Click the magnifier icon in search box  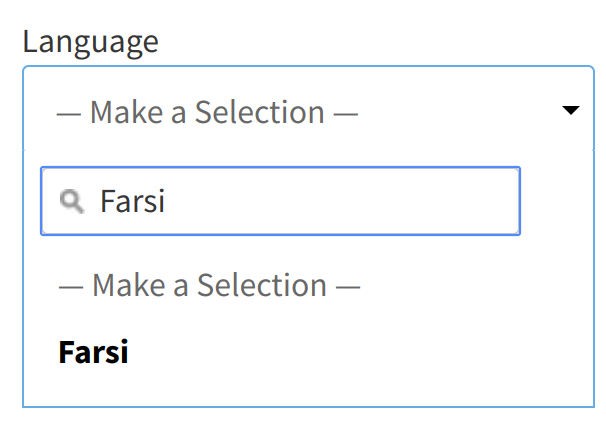pyautogui.click(x=72, y=202)
